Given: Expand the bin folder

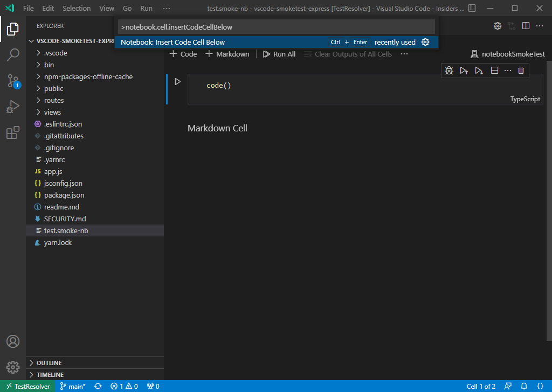Looking at the screenshot, I should click(x=95, y=65).
